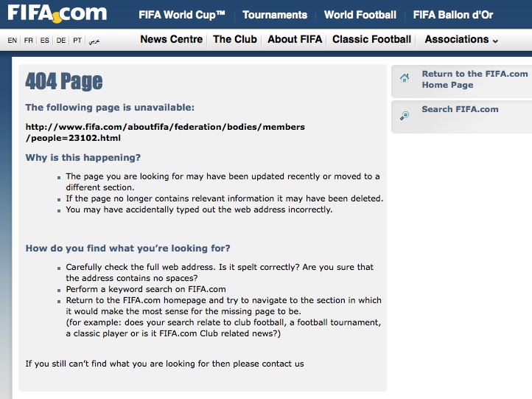
Task: Click Return to the FIFA.com Home Page
Action: pyautogui.click(x=475, y=79)
